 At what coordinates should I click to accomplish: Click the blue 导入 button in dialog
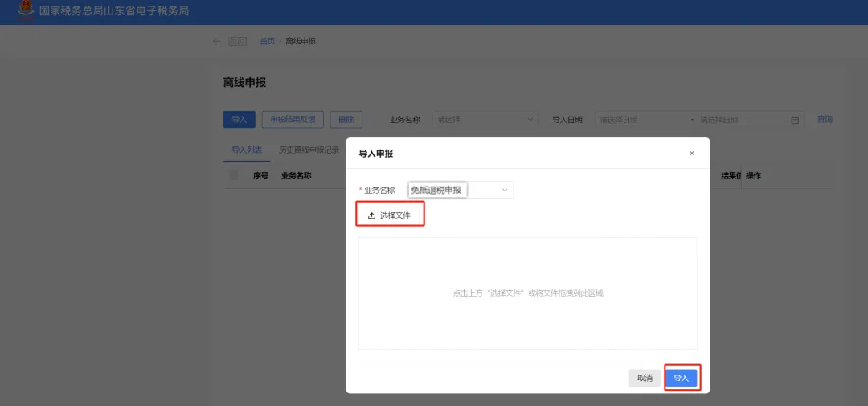[682, 378]
